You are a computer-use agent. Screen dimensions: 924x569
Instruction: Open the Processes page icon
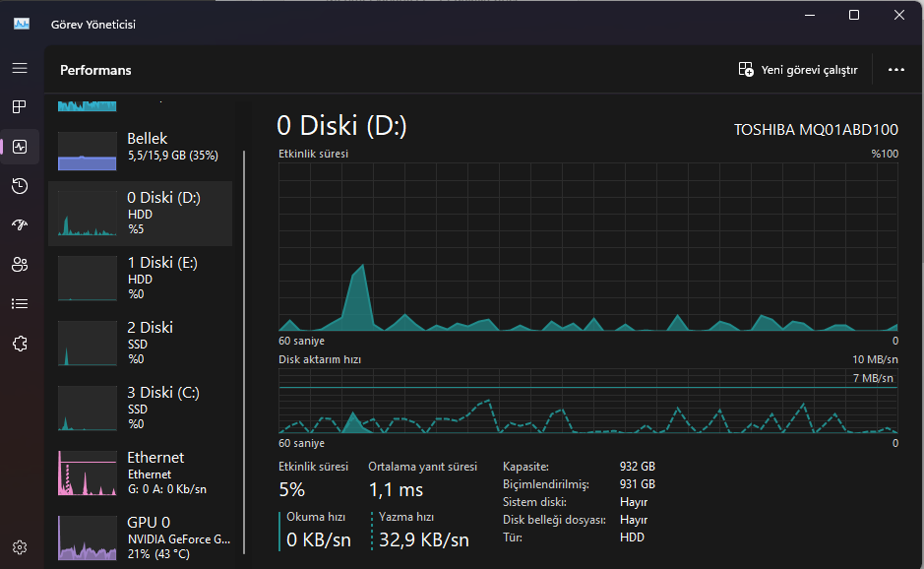pos(20,106)
